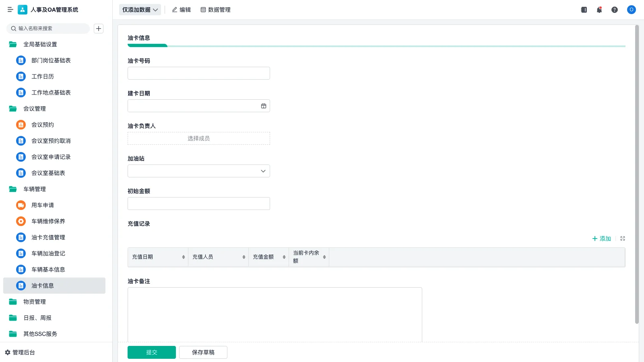Viewport: 644px width, 362px height.
Task: Click the 会议预约 orange icon
Action: pos(21,125)
